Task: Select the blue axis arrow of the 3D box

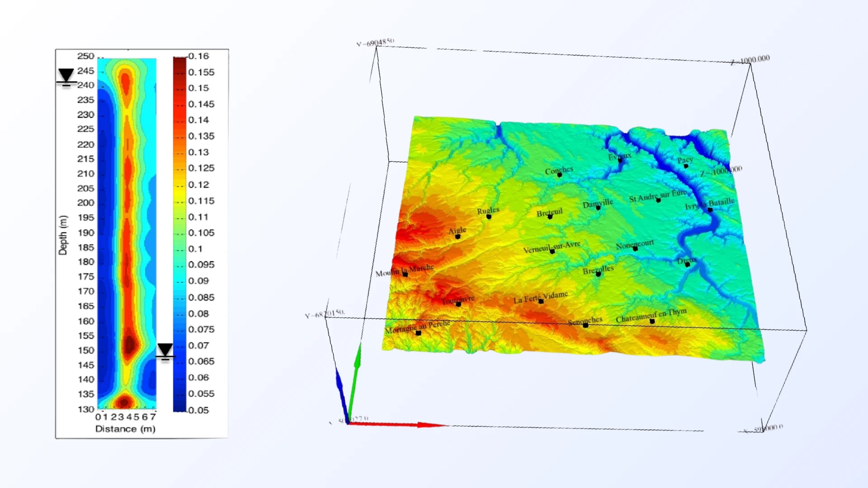Action: (342, 395)
